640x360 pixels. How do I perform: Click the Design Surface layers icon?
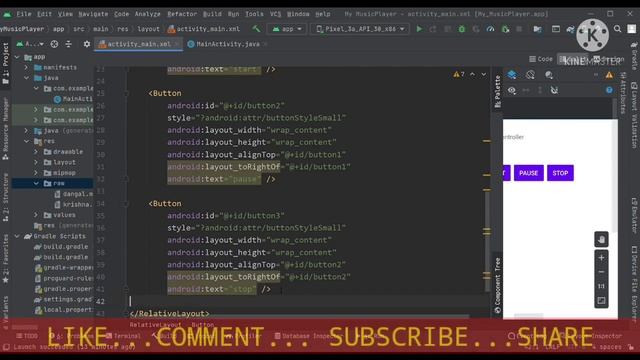pyautogui.click(x=512, y=75)
